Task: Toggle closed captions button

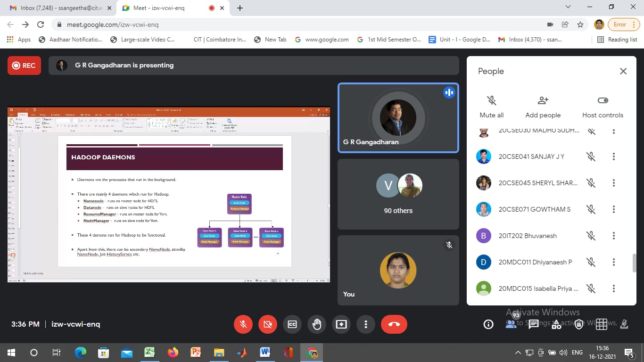Action: click(292, 324)
